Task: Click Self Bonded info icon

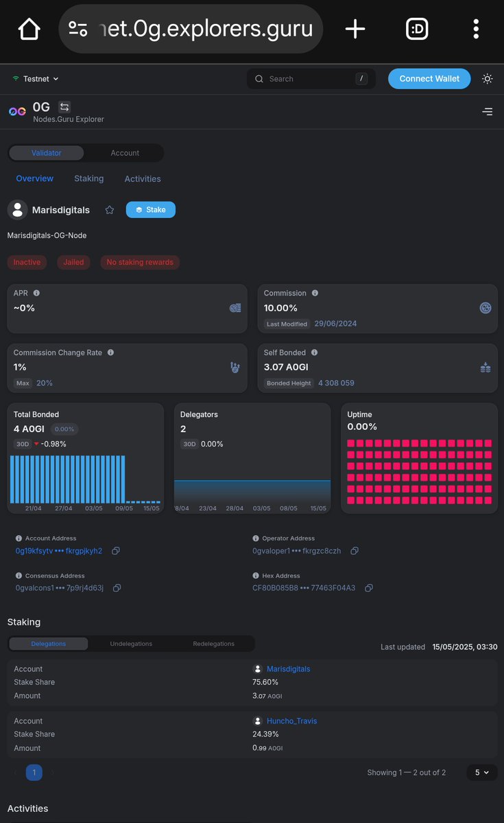Action: tap(313, 353)
